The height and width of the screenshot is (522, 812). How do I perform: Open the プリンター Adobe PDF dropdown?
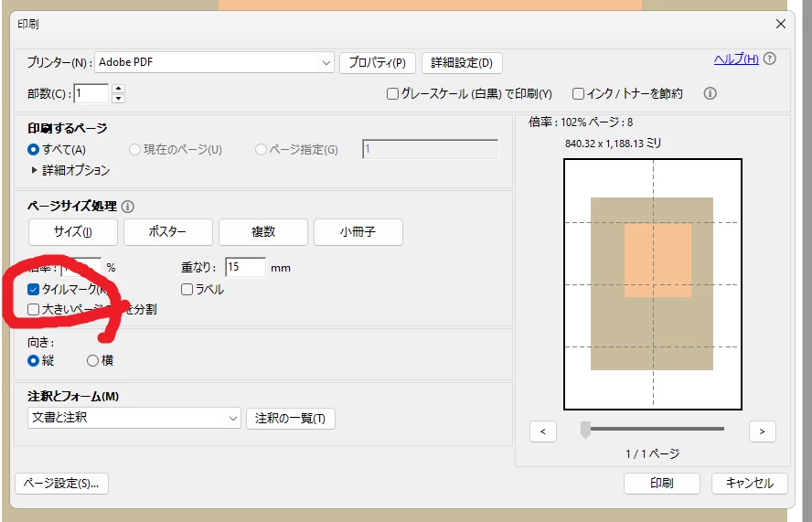(214, 62)
